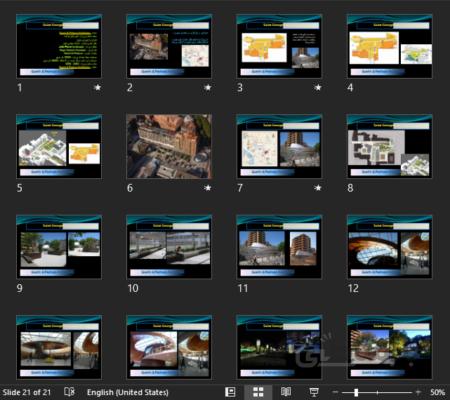Select slide 4 thumbnail
Screen dimensions: 450x400
390,46
